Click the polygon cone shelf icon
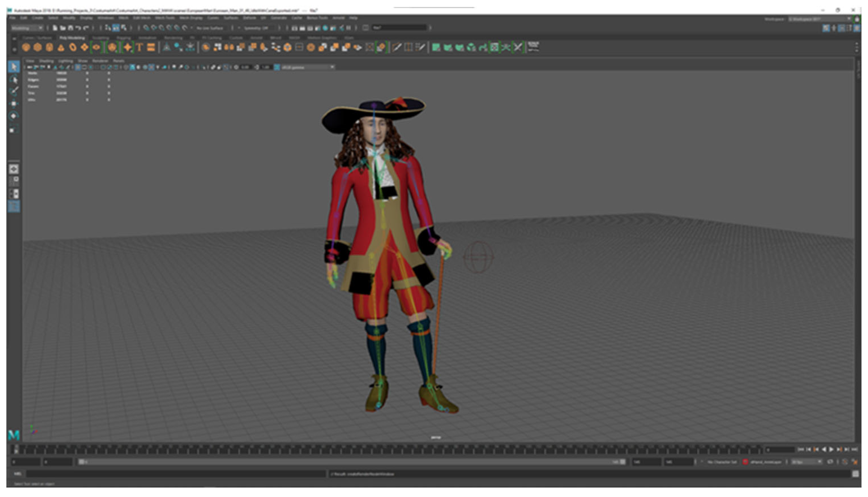Image resolution: width=868 pixels, height=497 pixels. [61, 48]
